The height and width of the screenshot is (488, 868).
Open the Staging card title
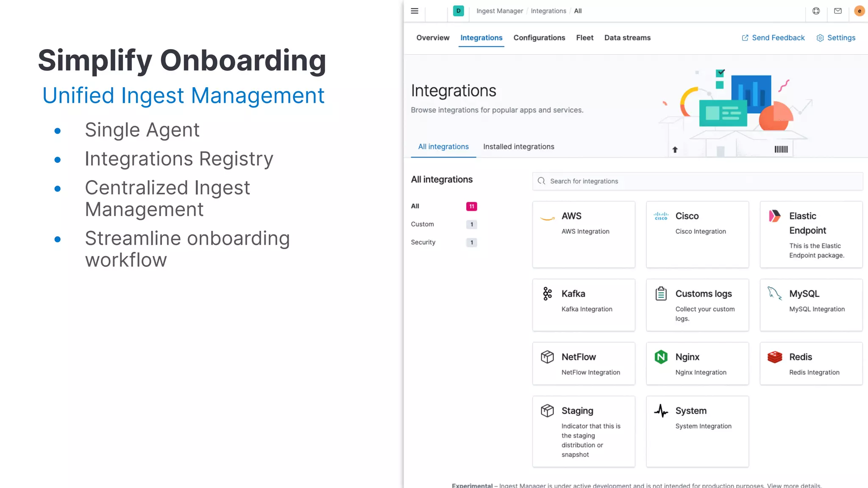tap(577, 411)
